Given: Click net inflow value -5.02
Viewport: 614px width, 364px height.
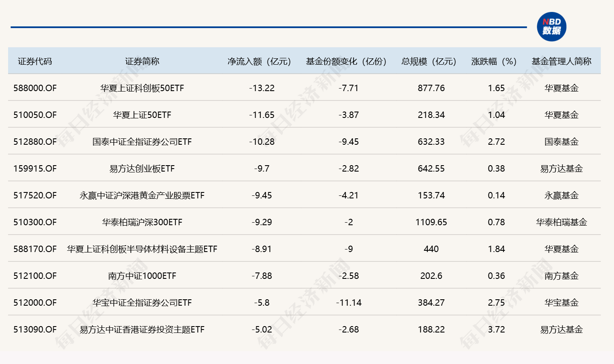Looking at the screenshot, I should point(262,330).
